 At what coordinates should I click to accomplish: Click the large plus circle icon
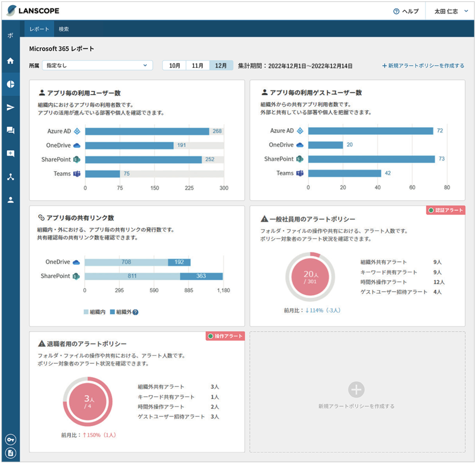pyautogui.click(x=356, y=390)
